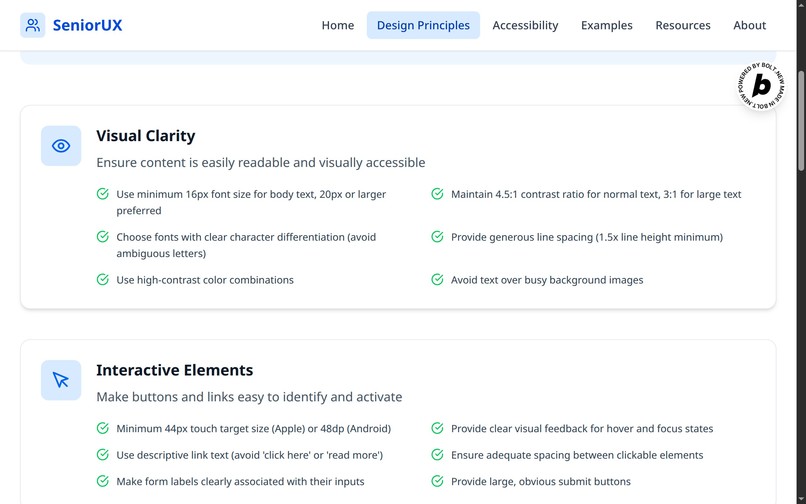Viewport: 806px width, 504px height.
Task: Click checkmark beside 'Provide generous line spacing'
Action: coord(437,237)
